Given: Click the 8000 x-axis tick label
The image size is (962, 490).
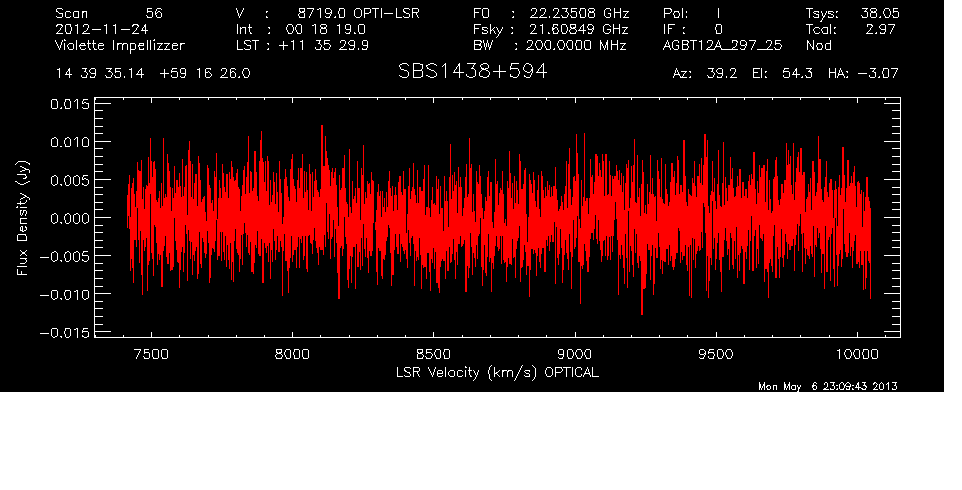Looking at the screenshot, I should pyautogui.click(x=292, y=354).
